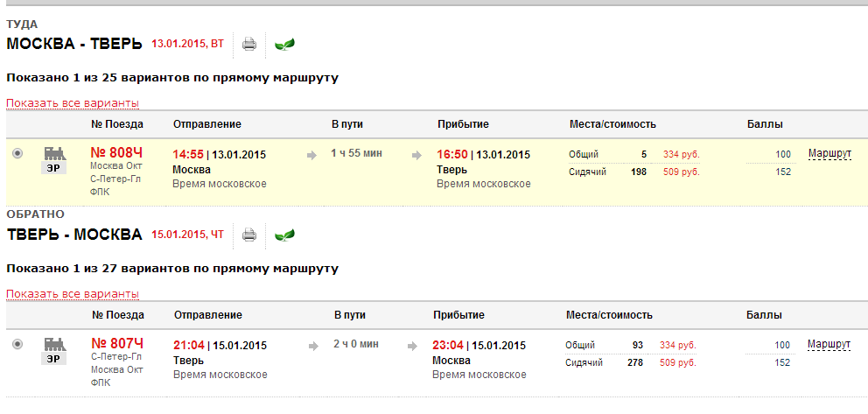Screen dimensions: 868x414
Task: Click Места/стоимость header in return table
Action: [609, 315]
